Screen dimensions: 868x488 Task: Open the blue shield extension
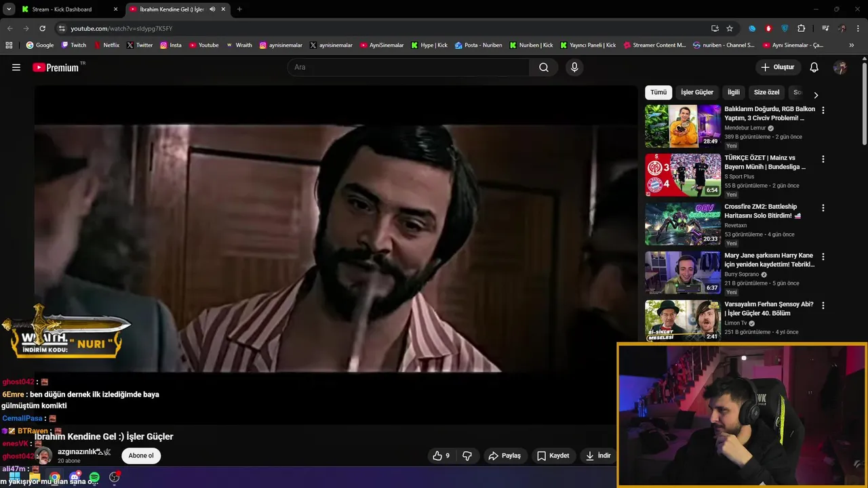785,28
